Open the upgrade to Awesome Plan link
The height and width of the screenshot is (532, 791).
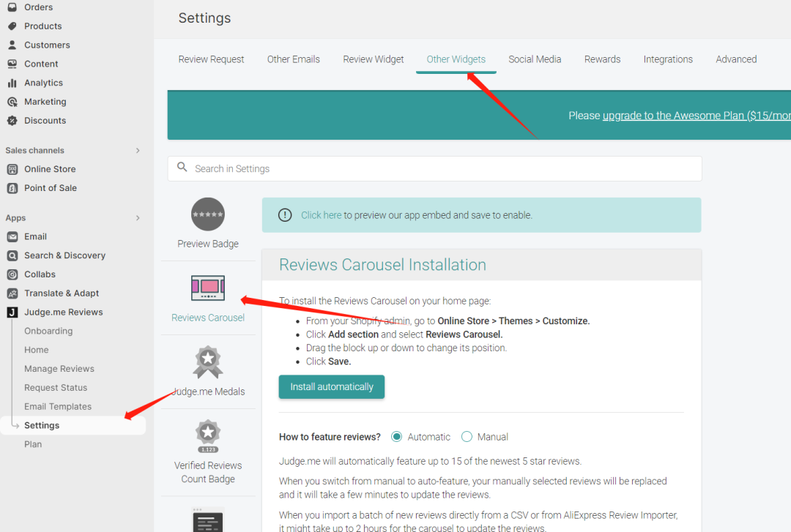point(697,116)
